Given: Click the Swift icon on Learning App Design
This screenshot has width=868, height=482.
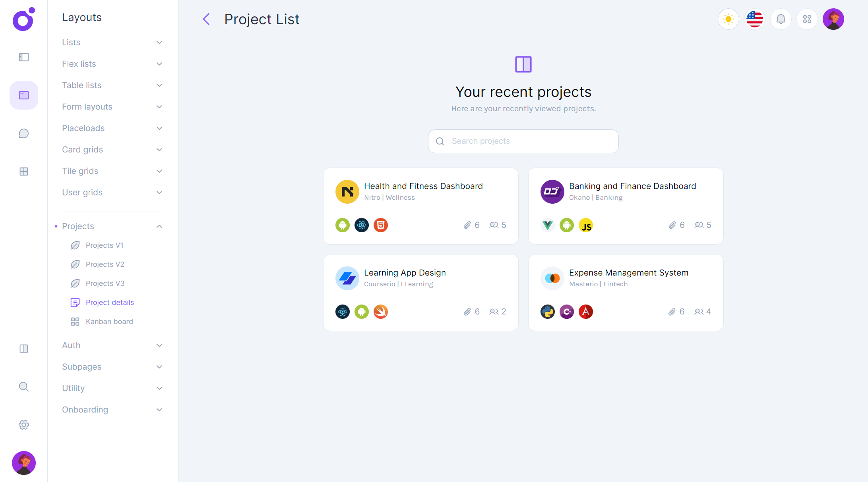Looking at the screenshot, I should click(x=380, y=312).
